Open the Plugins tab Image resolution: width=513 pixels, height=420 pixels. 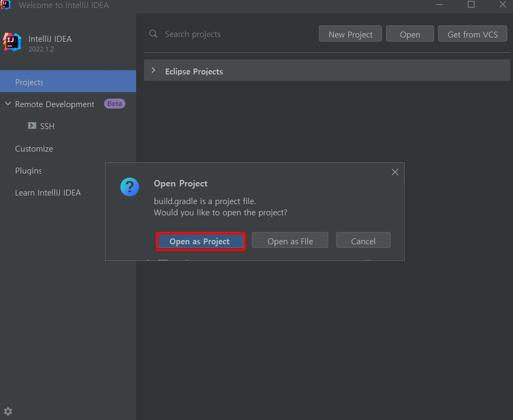click(x=28, y=170)
